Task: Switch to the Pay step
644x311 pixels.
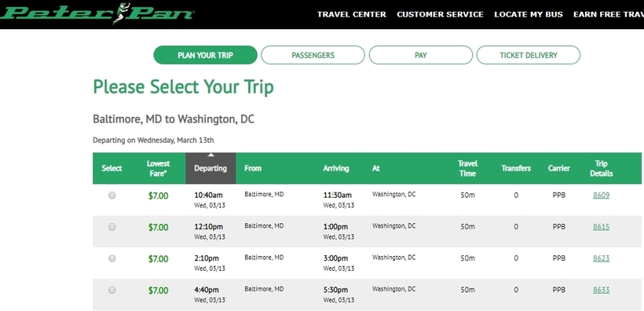Action: coord(421,55)
